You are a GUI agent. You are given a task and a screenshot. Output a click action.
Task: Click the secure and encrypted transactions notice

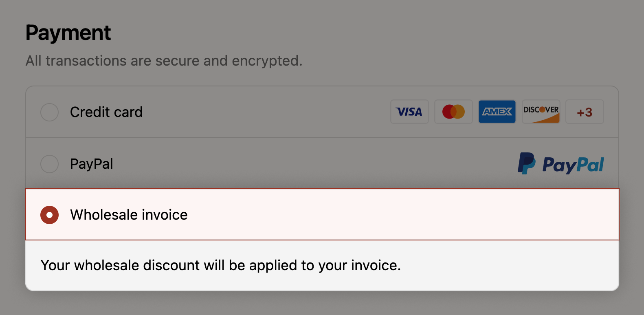(164, 61)
